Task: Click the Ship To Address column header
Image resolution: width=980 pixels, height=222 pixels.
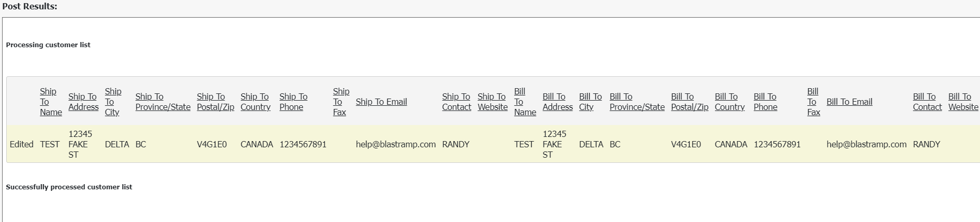Action: coord(83,102)
